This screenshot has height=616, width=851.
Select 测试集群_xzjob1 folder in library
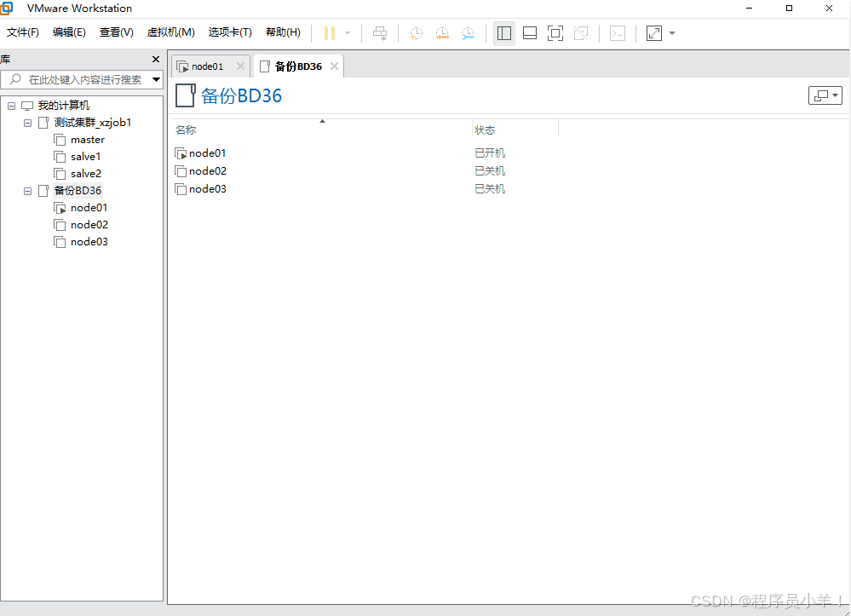93,123
